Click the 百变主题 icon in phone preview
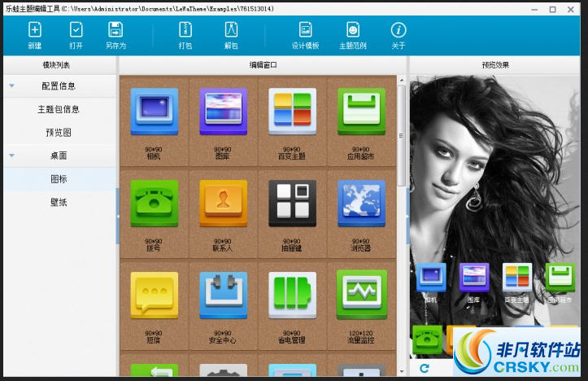The width and height of the screenshot is (588, 381). click(517, 277)
